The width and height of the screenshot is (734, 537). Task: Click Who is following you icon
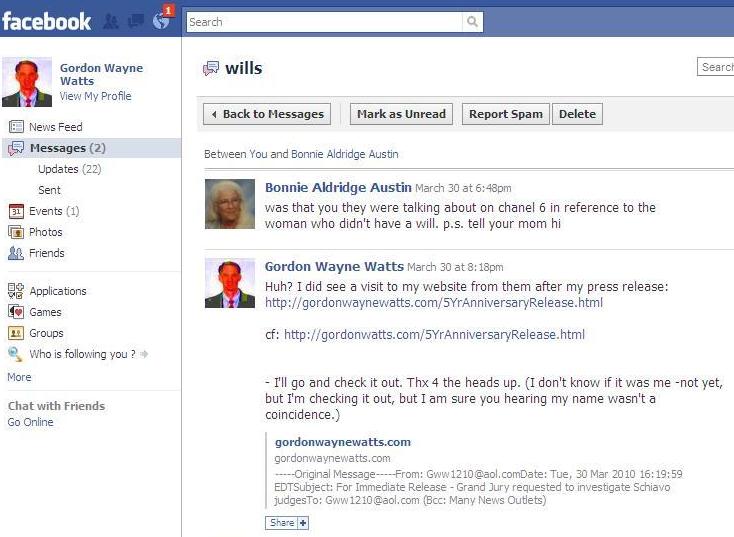15,354
